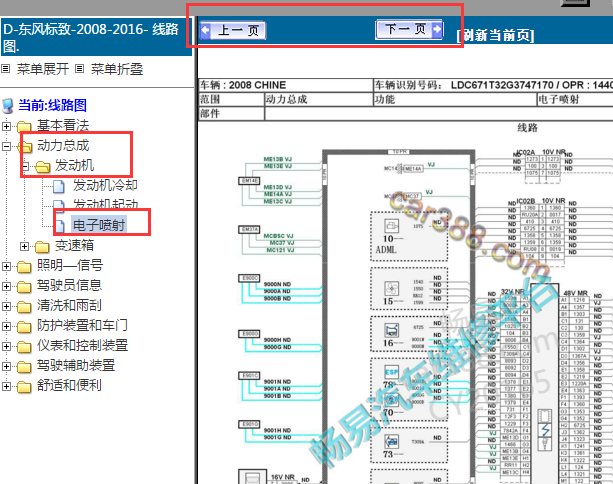Viewport: 613px width, 484px height.
Task: Click the 48V MR connector label
Action: tap(575, 293)
